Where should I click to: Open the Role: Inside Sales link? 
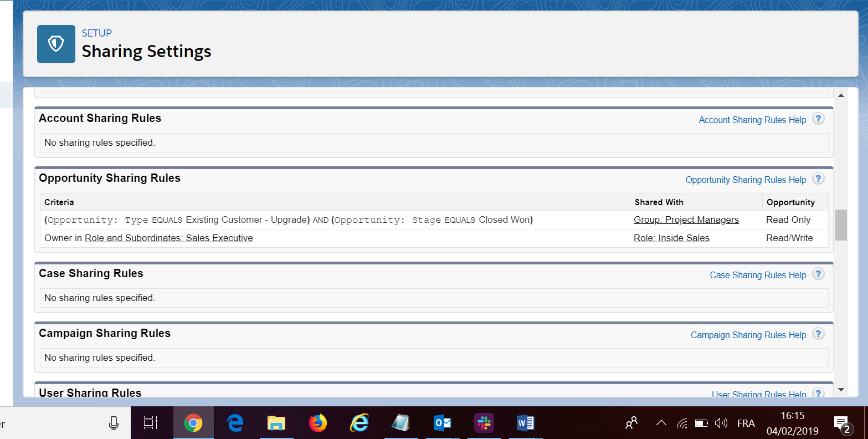click(x=671, y=238)
